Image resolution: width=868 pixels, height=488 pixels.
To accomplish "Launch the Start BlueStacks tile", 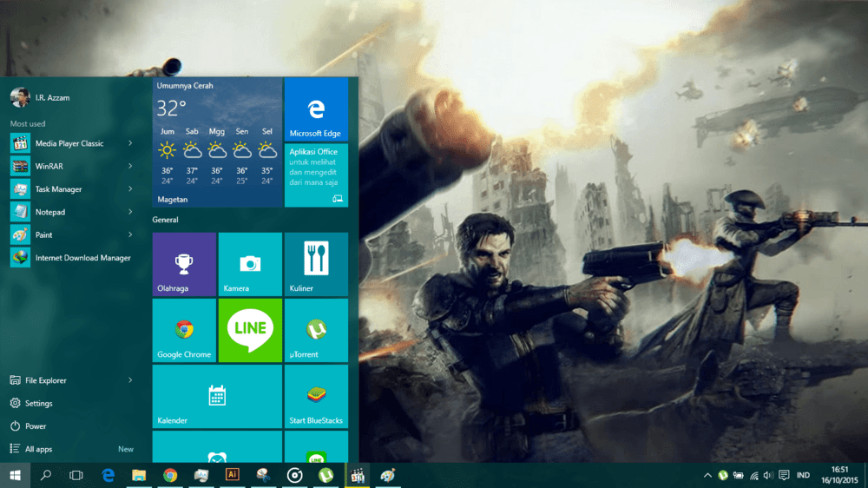I will coord(316,397).
